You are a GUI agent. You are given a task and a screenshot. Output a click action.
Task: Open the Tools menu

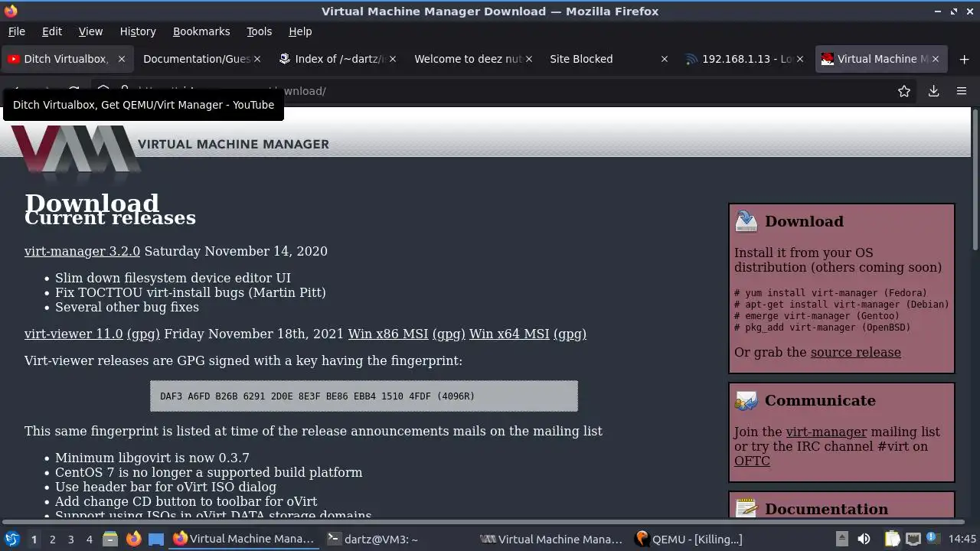click(x=259, y=31)
